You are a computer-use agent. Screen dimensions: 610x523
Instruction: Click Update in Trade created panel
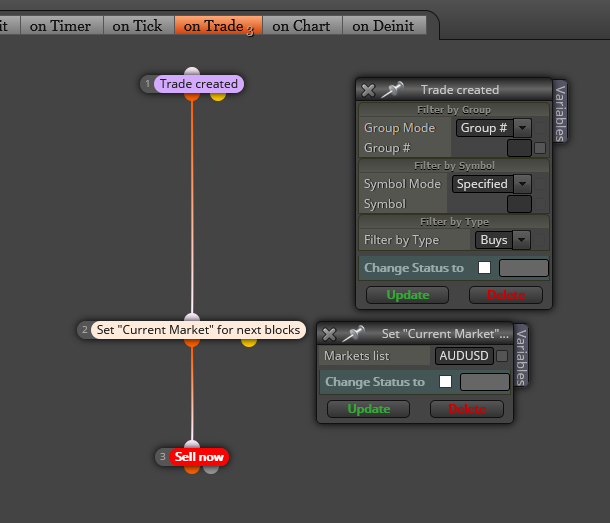point(407,295)
